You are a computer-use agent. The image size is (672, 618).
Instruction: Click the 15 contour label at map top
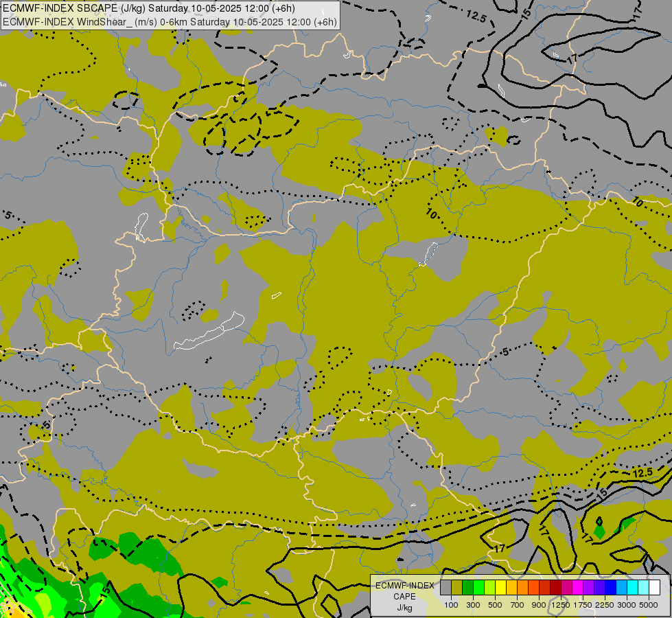click(x=526, y=13)
